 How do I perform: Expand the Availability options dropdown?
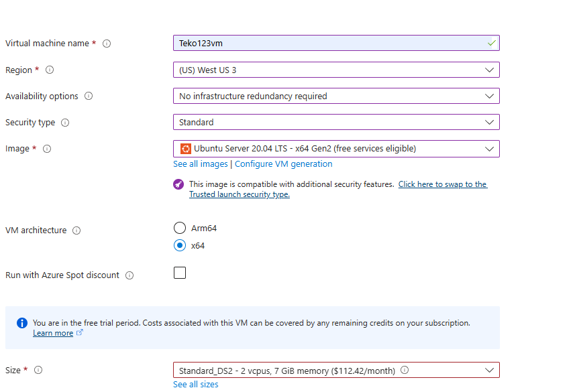(x=335, y=96)
